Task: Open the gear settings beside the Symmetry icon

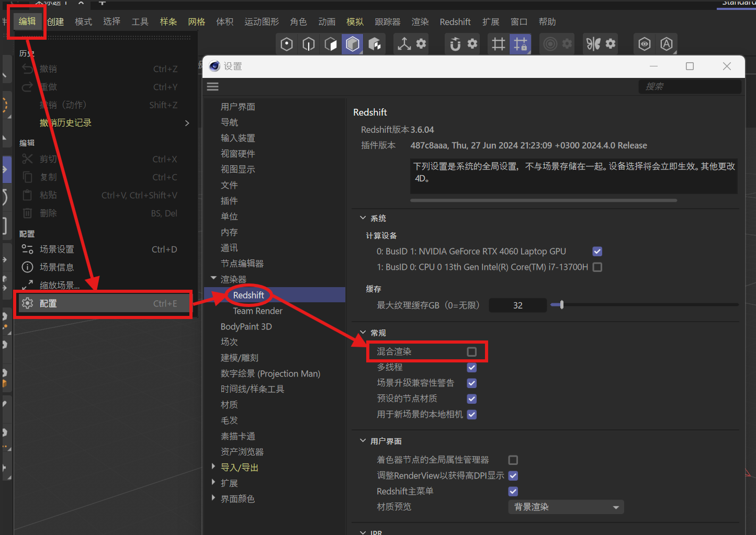Action: (x=611, y=43)
